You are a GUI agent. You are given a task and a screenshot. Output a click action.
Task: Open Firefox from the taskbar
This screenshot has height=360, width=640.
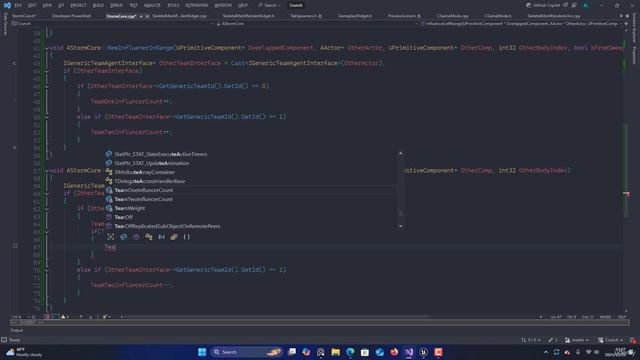tap(394, 352)
